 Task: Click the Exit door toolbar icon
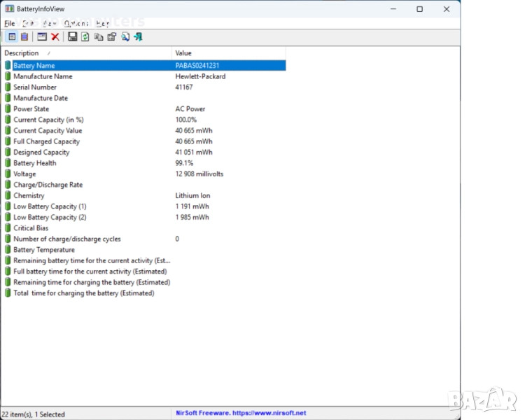[138, 36]
